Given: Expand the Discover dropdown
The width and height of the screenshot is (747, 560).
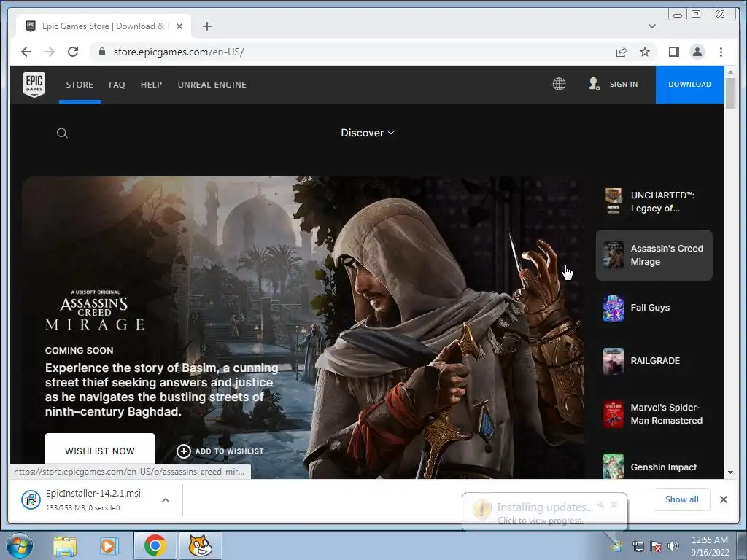Looking at the screenshot, I should [x=368, y=133].
